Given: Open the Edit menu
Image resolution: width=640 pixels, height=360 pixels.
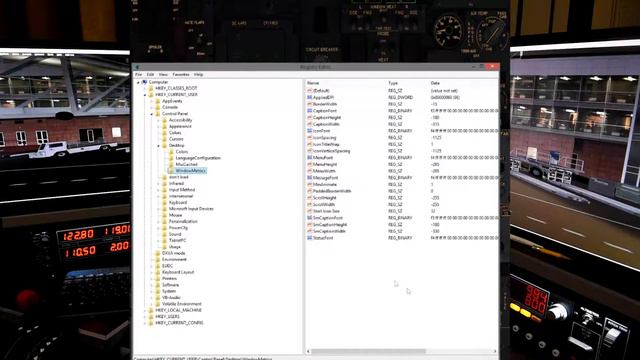Looking at the screenshot, I should 151,75.
